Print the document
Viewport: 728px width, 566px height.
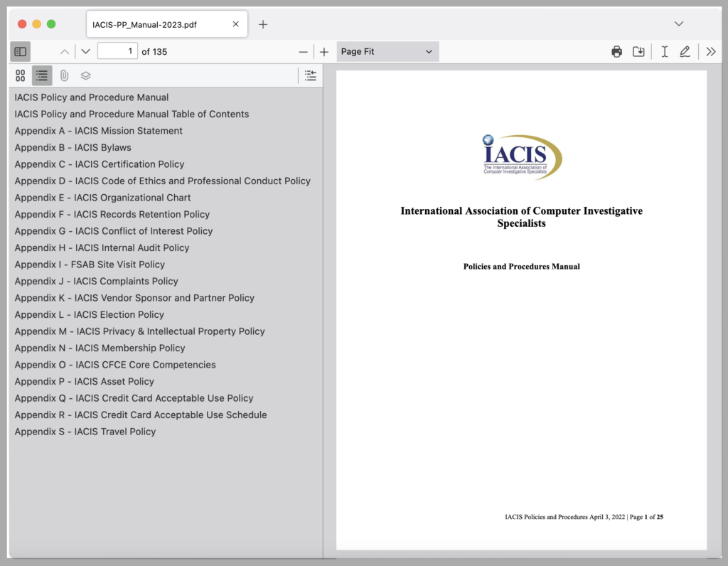click(x=616, y=52)
